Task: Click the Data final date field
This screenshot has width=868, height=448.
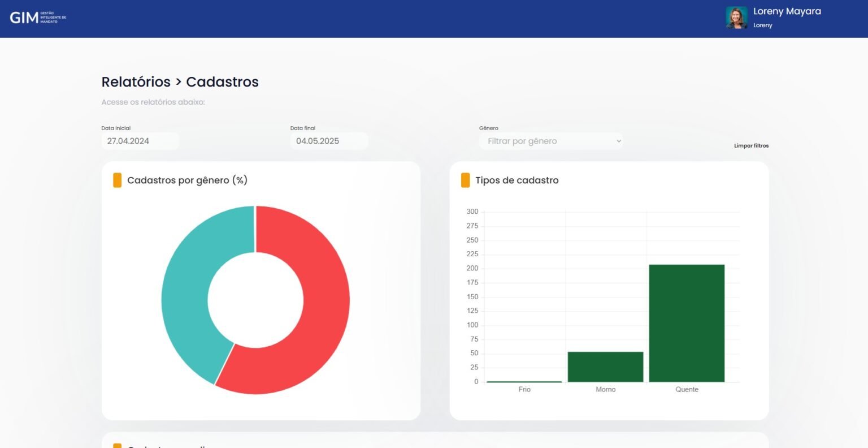Action: click(x=328, y=141)
